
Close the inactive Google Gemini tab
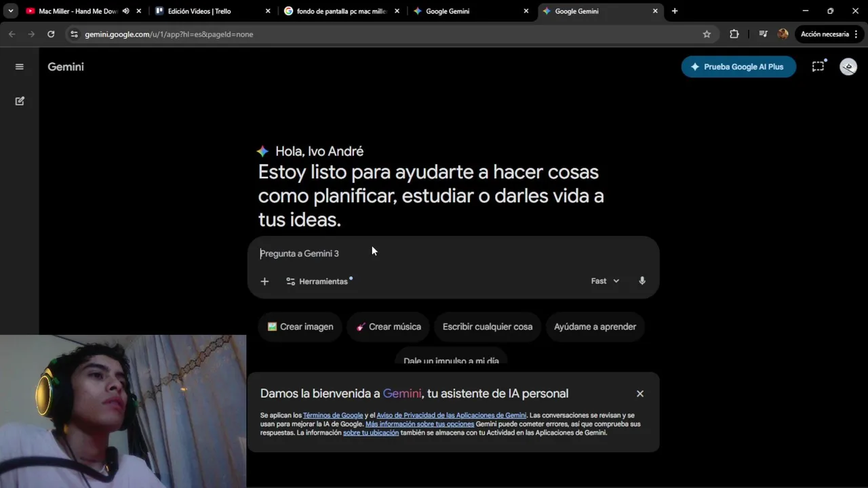(x=526, y=11)
